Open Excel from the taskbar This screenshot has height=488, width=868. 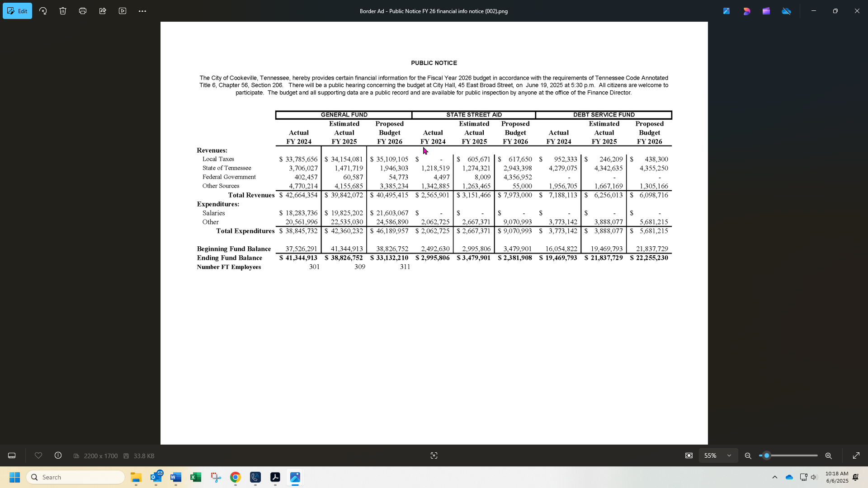click(x=196, y=477)
